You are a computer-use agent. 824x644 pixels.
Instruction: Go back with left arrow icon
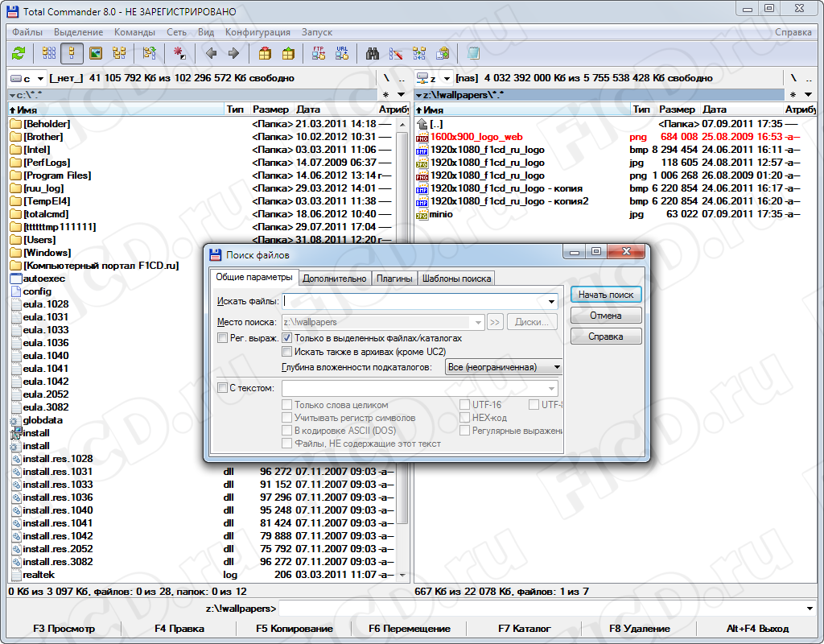212,53
